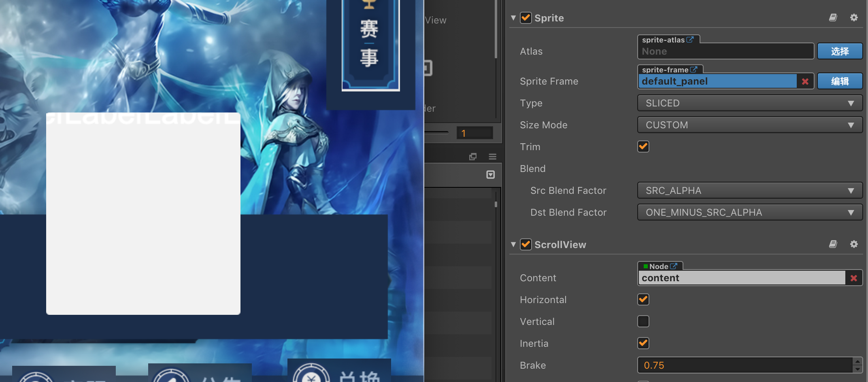
Task: Click the Blend property label
Action: pos(533,169)
